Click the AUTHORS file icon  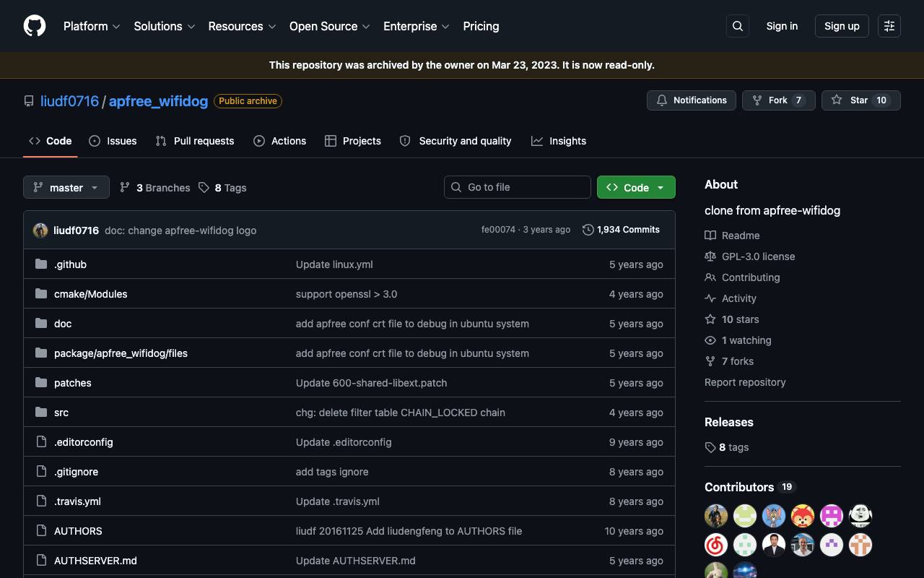[x=41, y=531]
